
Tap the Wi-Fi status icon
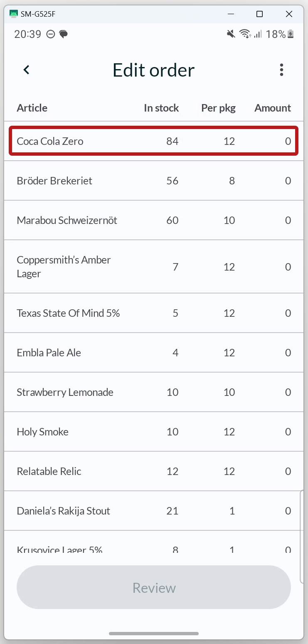[x=245, y=34]
